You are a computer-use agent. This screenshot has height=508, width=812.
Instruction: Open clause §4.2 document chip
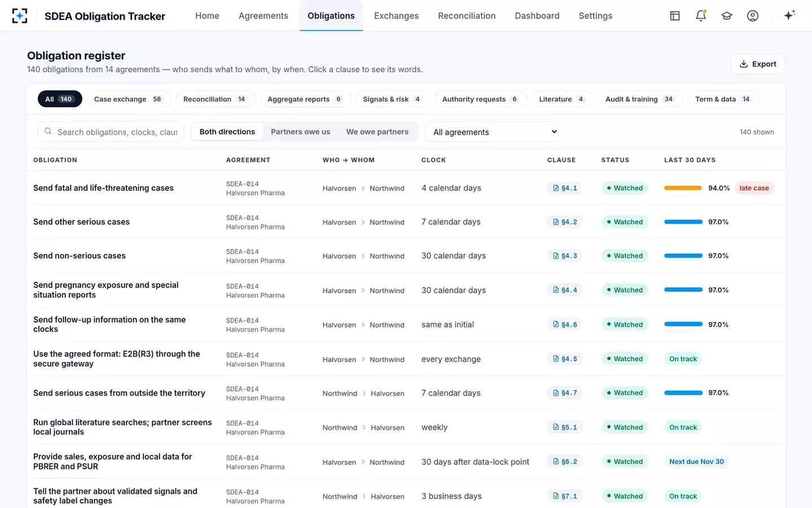point(565,222)
